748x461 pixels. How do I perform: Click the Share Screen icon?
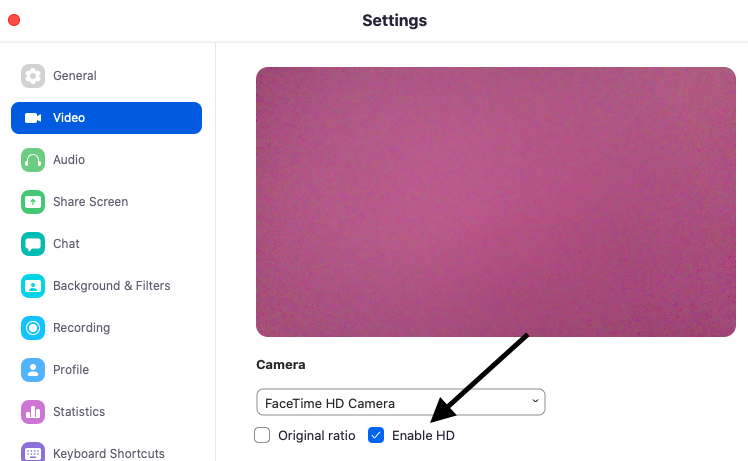[33, 202]
